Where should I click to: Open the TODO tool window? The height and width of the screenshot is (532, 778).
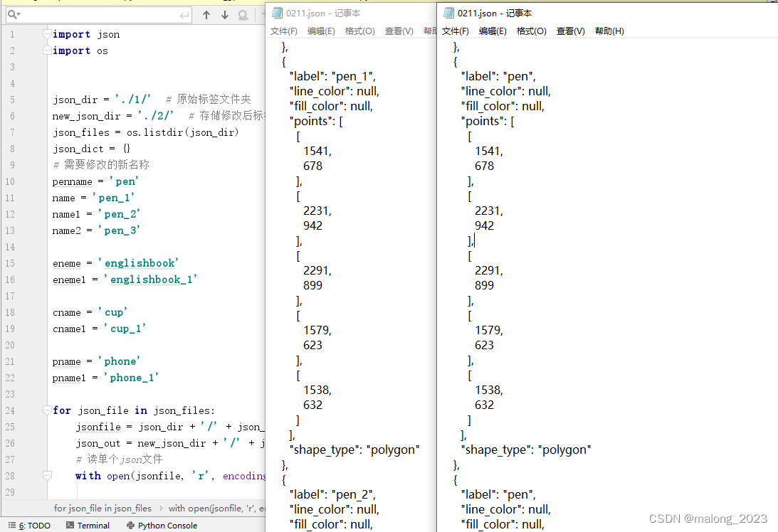[28, 525]
